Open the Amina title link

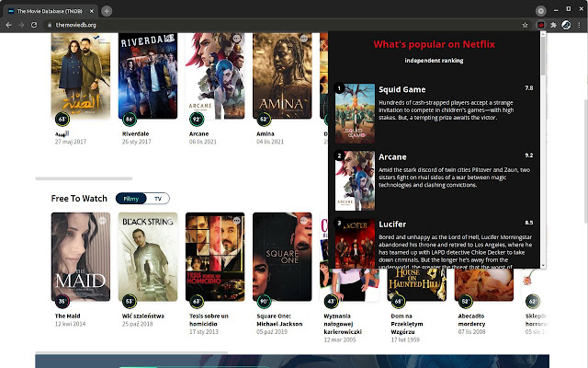[266, 133]
